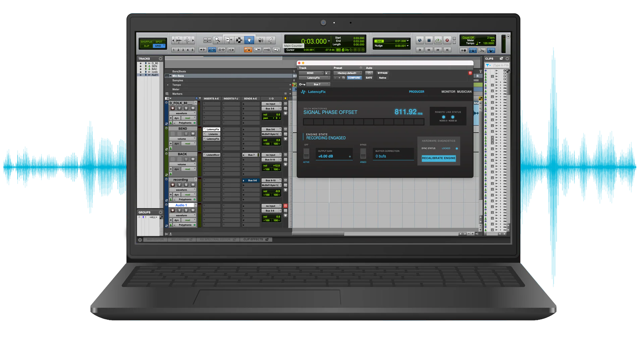Click RECALIBRATE ENGINE button

[439, 158]
